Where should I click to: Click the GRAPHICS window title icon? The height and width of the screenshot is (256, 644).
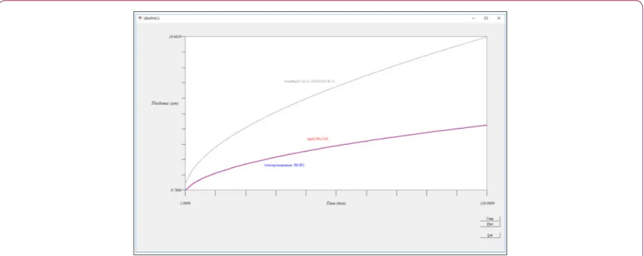140,18
